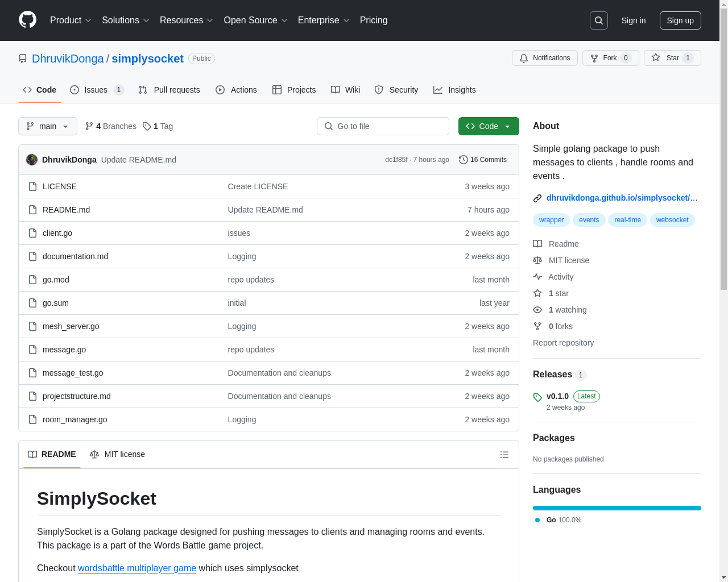
Task: Click the events topic tag
Action: point(589,220)
